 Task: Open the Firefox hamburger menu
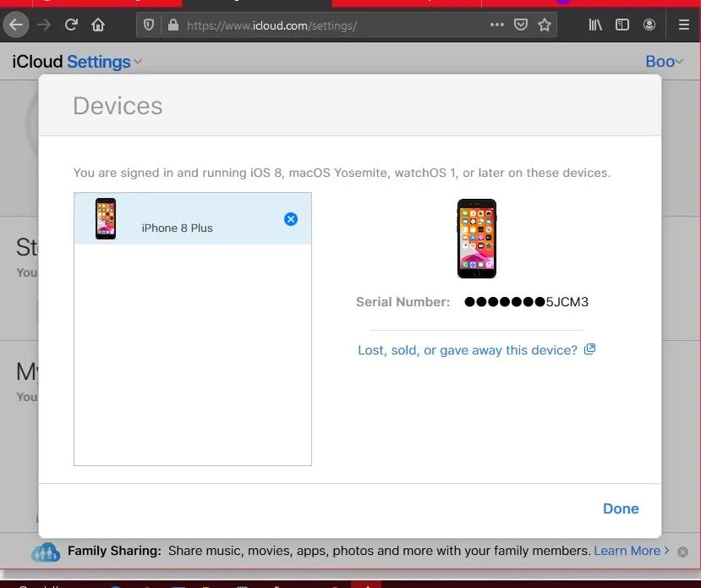pos(683,25)
